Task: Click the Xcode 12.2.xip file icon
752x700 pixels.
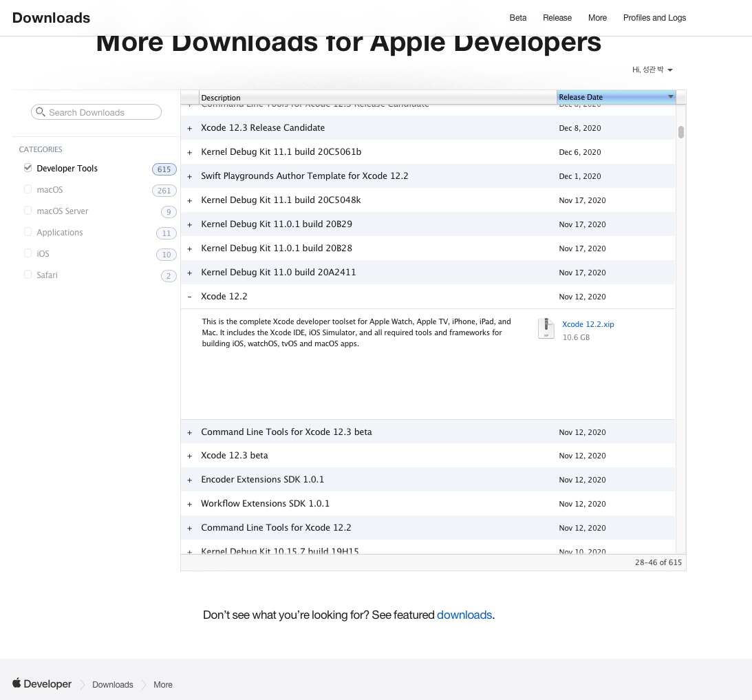Action: [546, 328]
